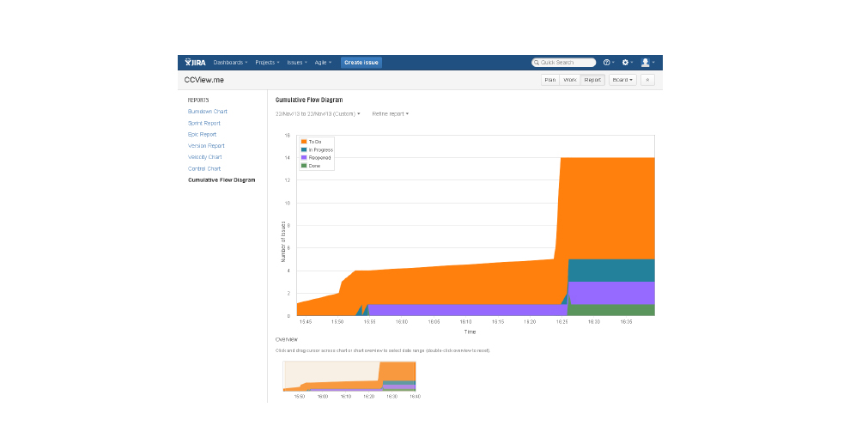This screenshot has height=432, width=868.
Task: Click the orange To Do legend swatch
Action: [304, 141]
